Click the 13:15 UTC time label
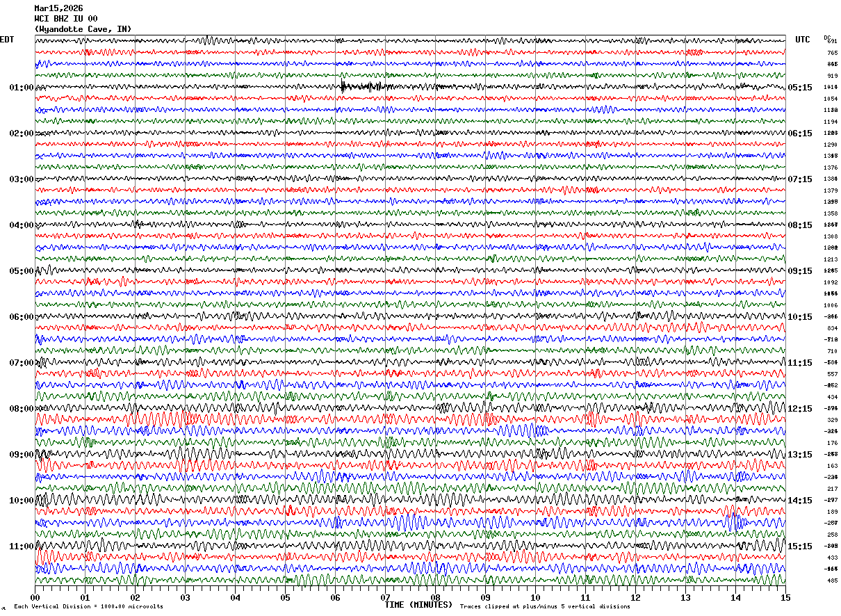 coord(800,455)
